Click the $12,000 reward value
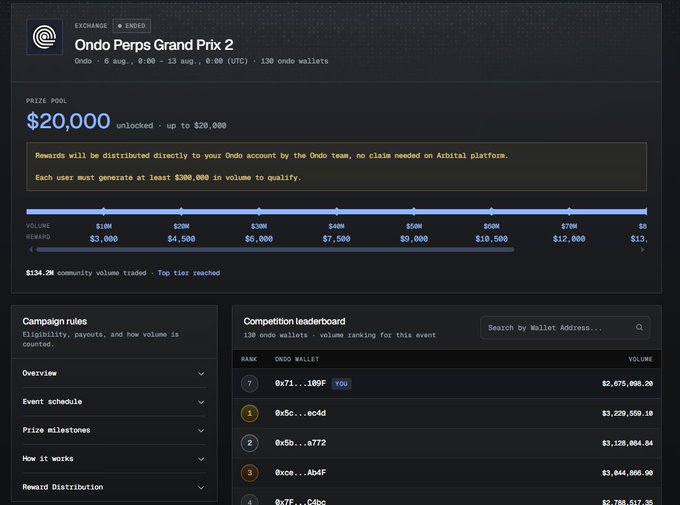Screen dimensions: 680x505 569,239
